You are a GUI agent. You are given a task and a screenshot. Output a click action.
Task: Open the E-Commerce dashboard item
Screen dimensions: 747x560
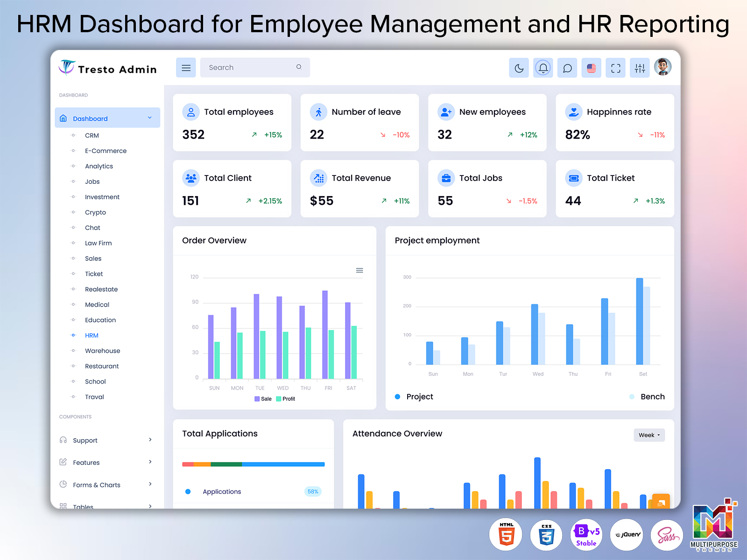(x=106, y=151)
